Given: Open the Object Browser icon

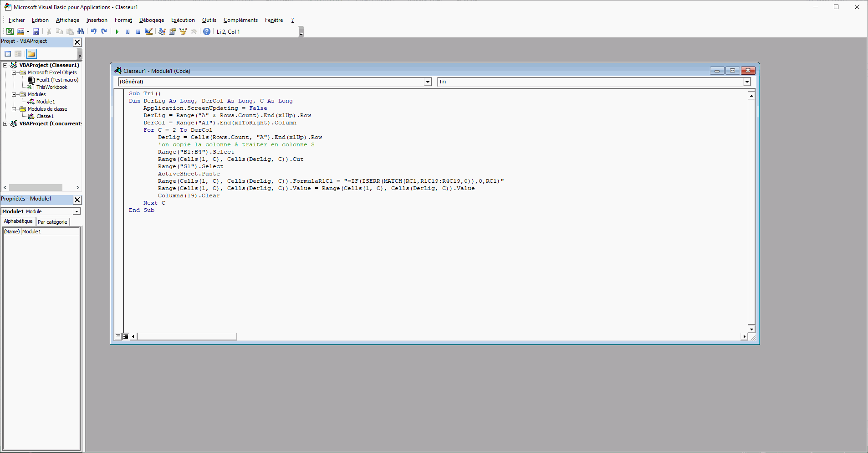Looking at the screenshot, I should pos(183,31).
